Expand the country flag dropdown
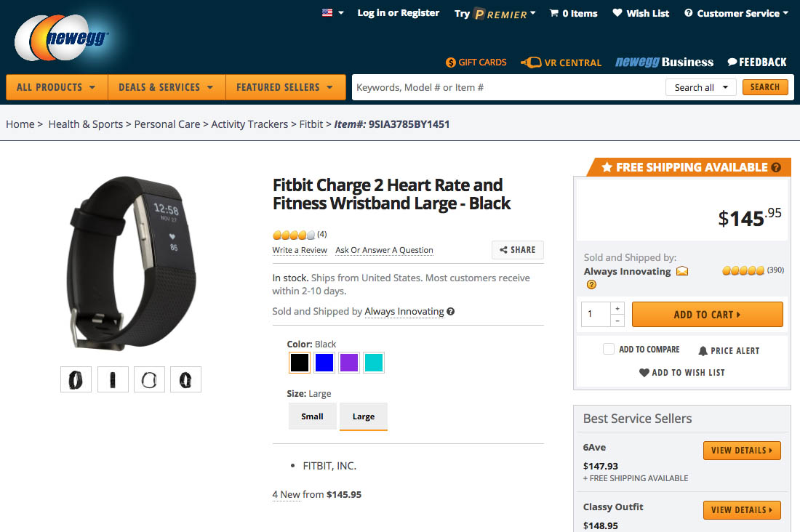Image resolution: width=800 pixels, height=532 pixels. coord(333,13)
